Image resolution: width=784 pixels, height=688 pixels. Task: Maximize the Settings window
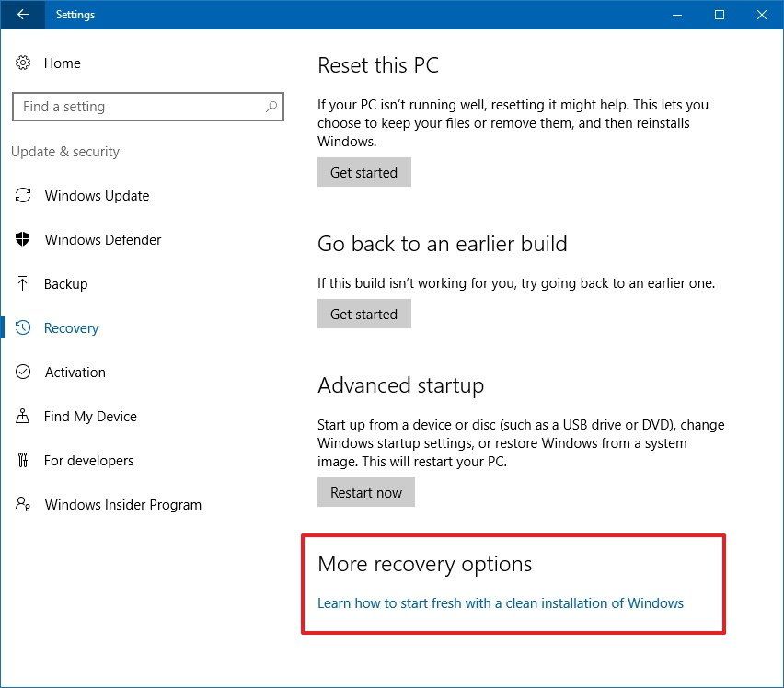[720, 15]
